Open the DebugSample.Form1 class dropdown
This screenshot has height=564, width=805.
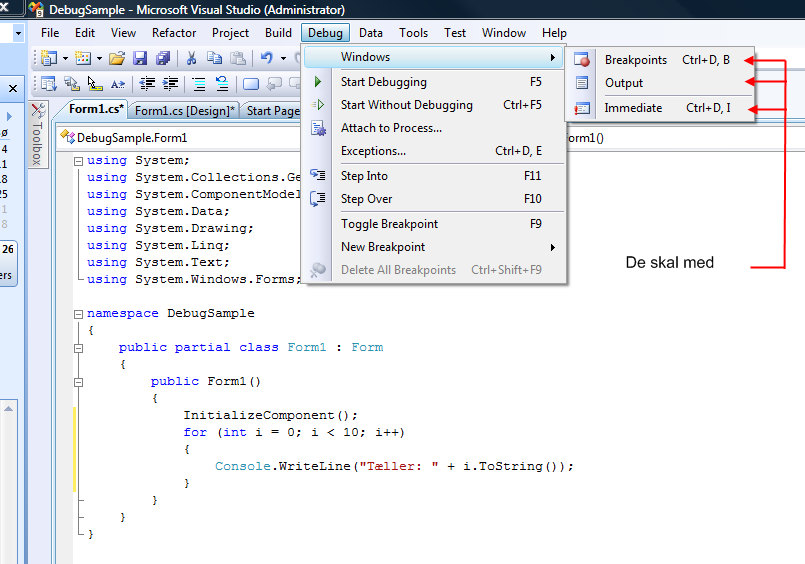point(180,138)
